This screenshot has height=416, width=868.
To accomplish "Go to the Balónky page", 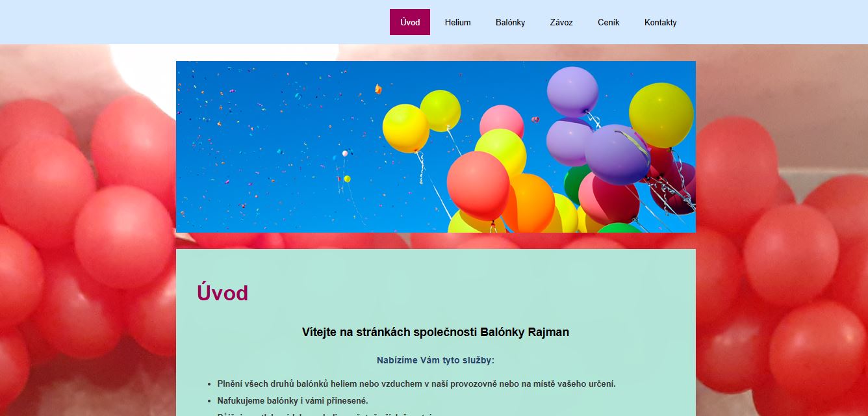I will (510, 22).
